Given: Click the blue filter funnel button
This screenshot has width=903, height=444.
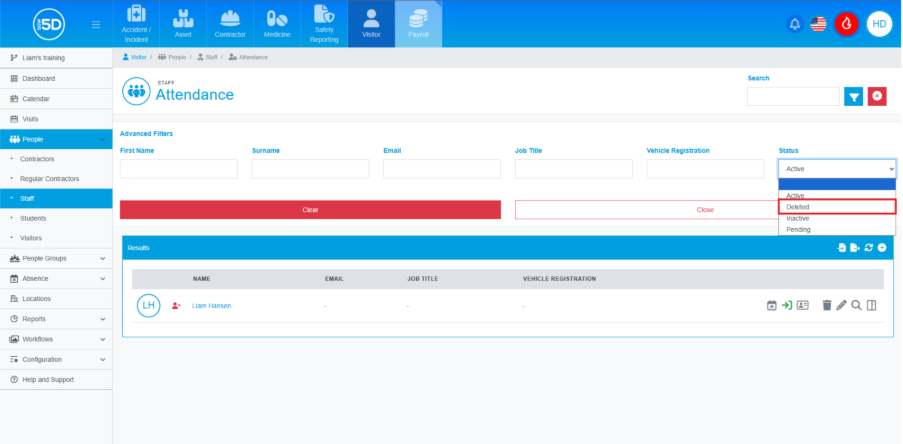Looking at the screenshot, I should (853, 96).
